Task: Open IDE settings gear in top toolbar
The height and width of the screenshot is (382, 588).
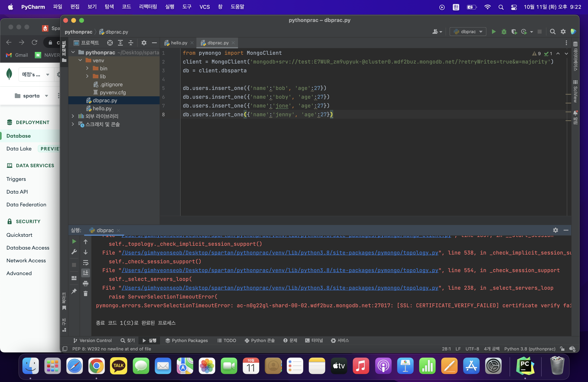Action: 563,32
